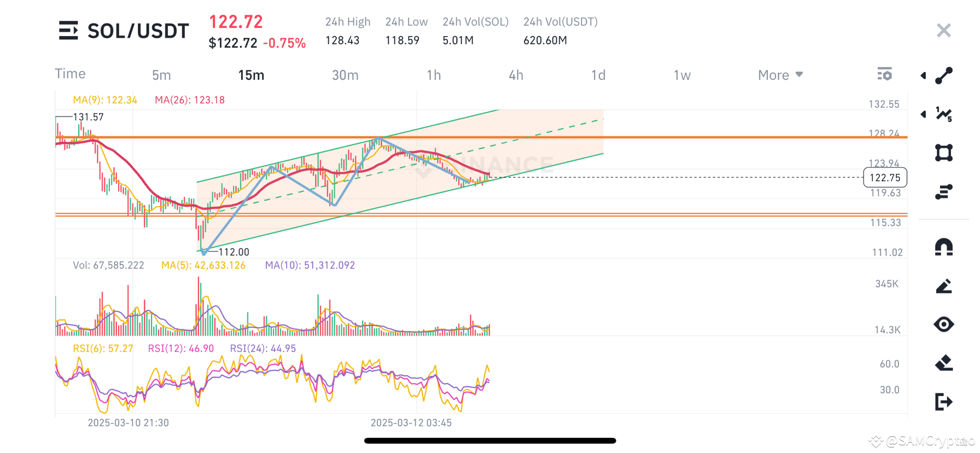This screenshot has width=980, height=453.
Task: Close the chart with the X icon
Action: pos(944,30)
